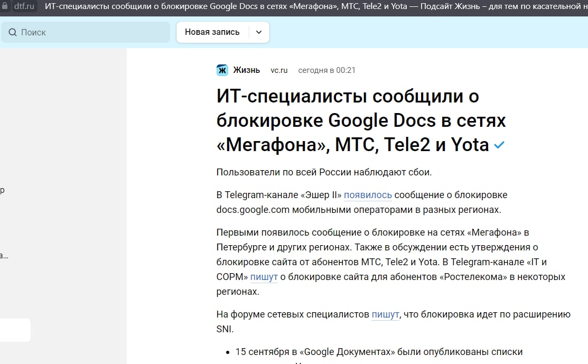Screen dimensions: 588x364
Task: Click the Жизнь subsite avatar icon
Action: pyautogui.click(x=222, y=70)
